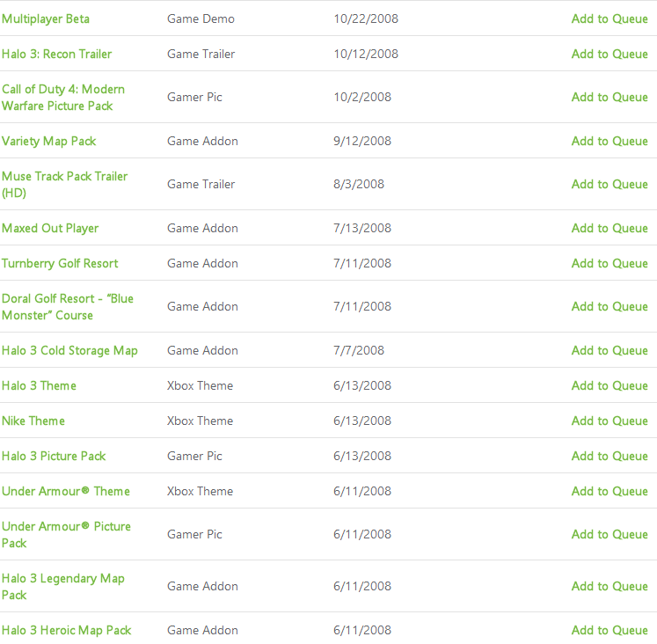
Task: Click Game Trailer in Muse Track Pack row
Action: (201, 185)
